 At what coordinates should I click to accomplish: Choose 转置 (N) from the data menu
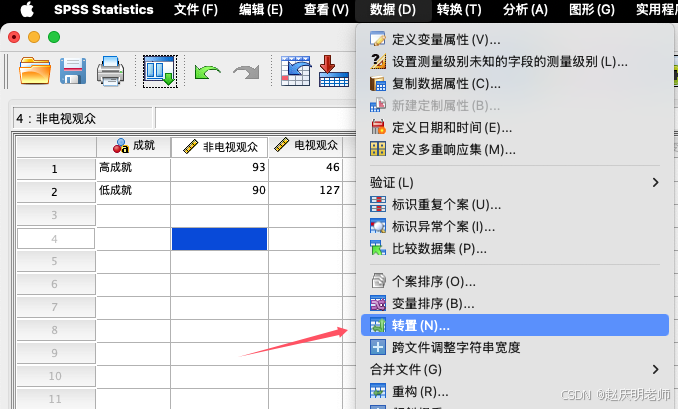coord(515,325)
